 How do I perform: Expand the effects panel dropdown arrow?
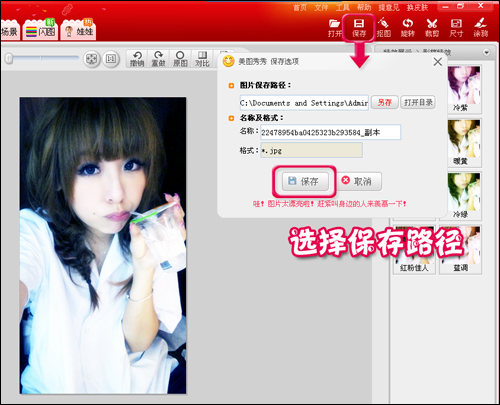pos(487,53)
